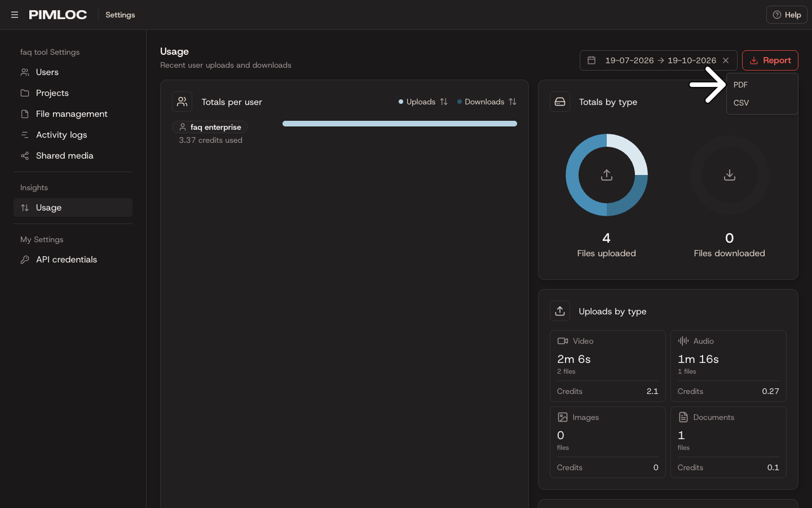The height and width of the screenshot is (508, 812).
Task: Click the 'Files uploaded' label
Action: 606,253
